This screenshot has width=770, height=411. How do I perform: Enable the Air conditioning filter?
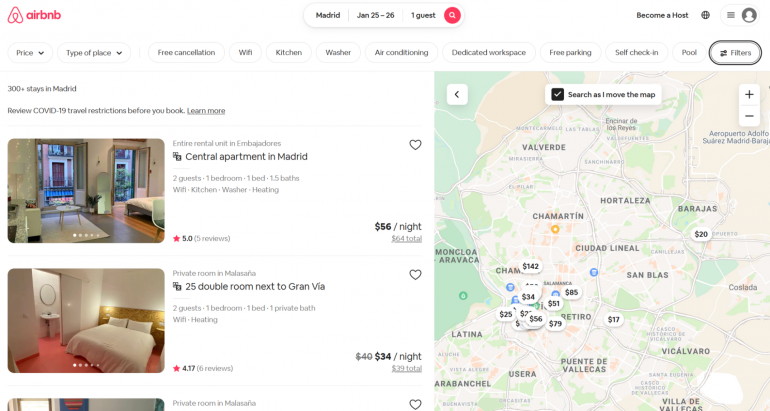401,53
